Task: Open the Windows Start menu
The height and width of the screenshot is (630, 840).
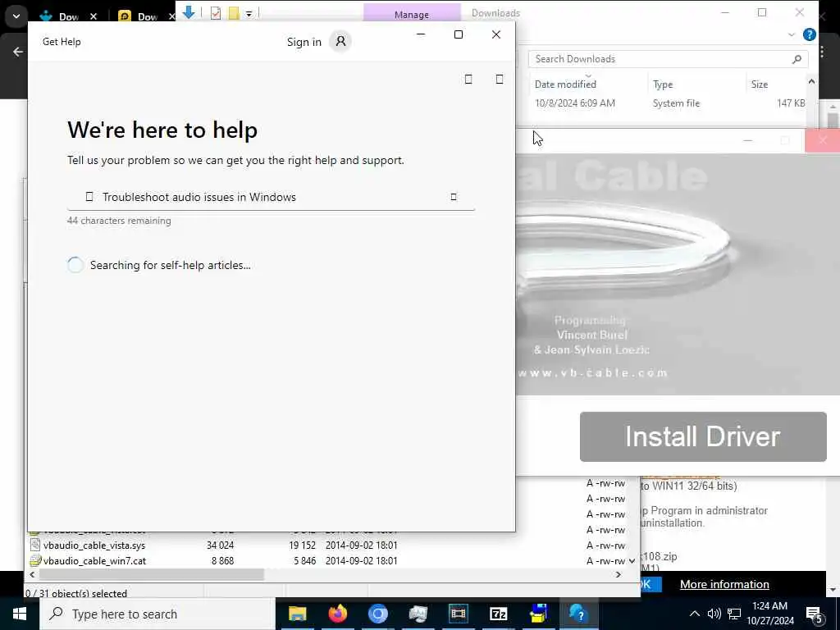Action: pos(20,614)
